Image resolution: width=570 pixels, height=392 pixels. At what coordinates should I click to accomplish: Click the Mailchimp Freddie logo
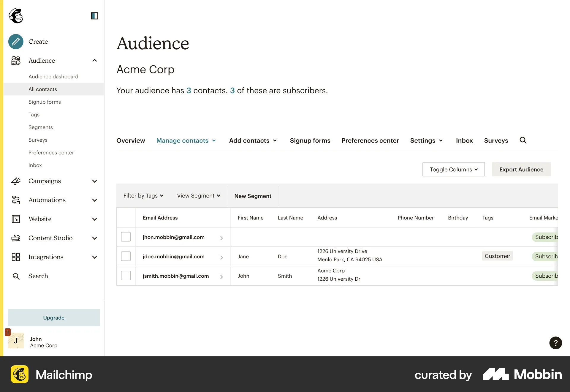click(x=16, y=16)
